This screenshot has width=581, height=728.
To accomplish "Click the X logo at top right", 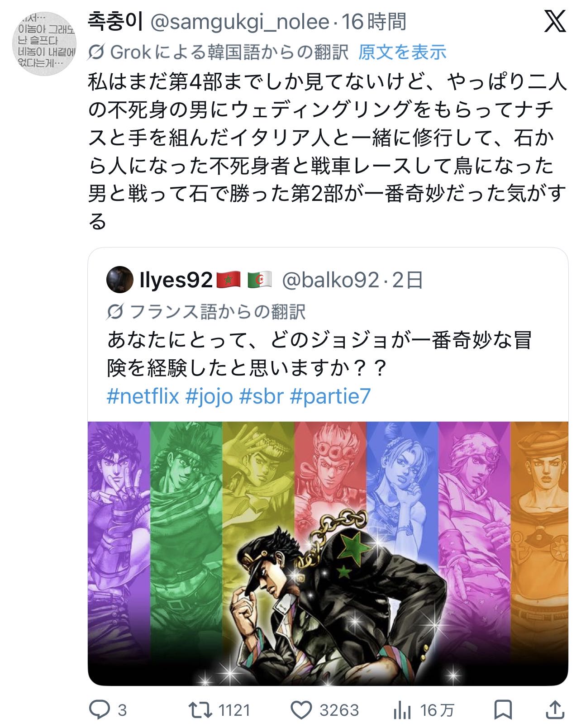I will pyautogui.click(x=555, y=21).
